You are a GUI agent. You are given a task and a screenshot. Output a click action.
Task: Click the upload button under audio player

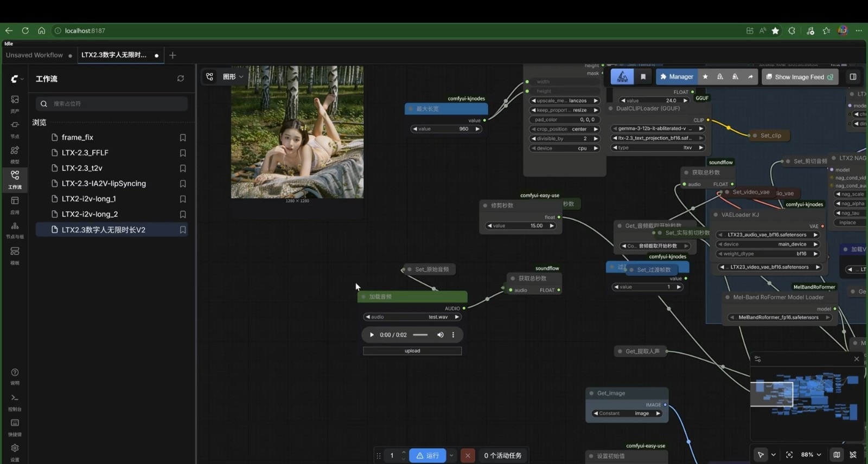(412, 351)
